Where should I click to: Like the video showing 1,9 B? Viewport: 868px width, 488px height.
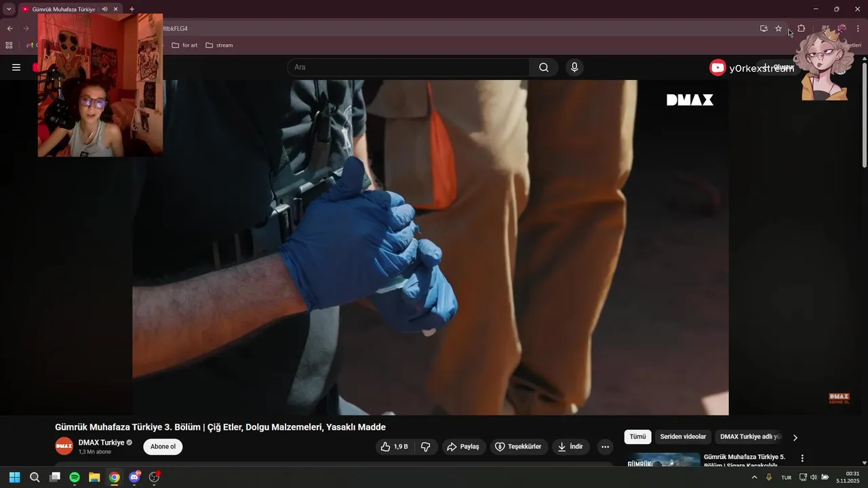coord(394,447)
